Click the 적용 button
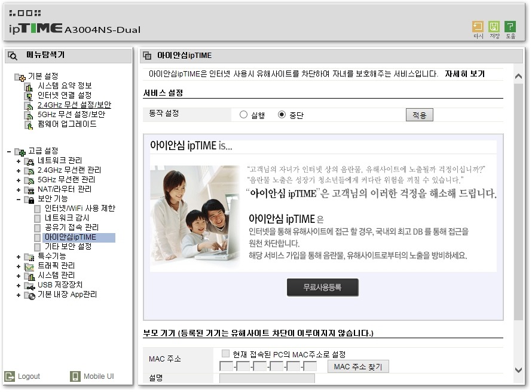Image resolution: width=532 pixels, height=392 pixels. (x=420, y=115)
